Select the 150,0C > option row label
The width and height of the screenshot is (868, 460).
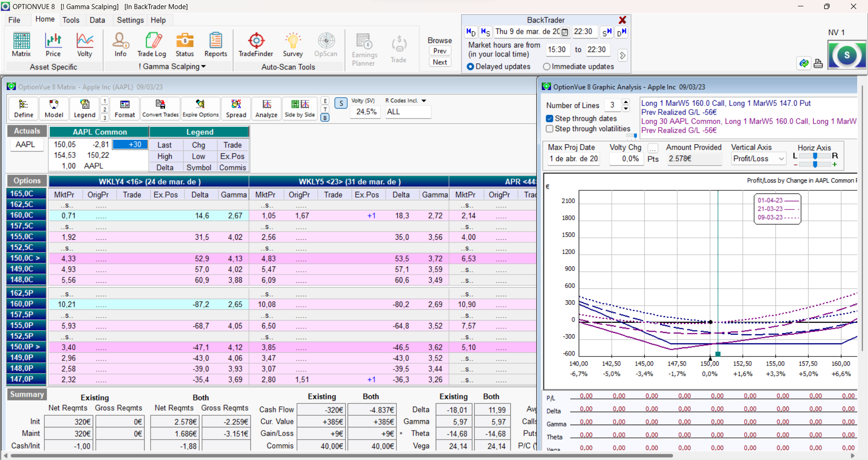tap(26, 258)
